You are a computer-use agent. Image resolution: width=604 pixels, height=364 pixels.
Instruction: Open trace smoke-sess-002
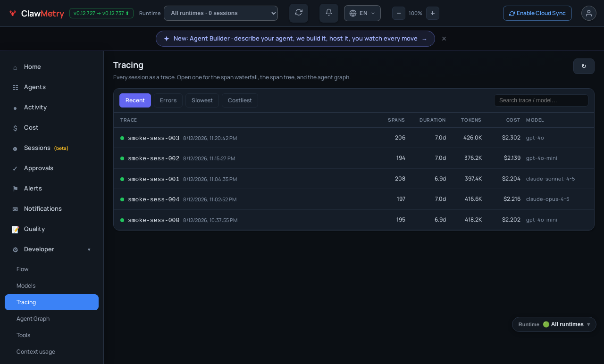coord(354,158)
